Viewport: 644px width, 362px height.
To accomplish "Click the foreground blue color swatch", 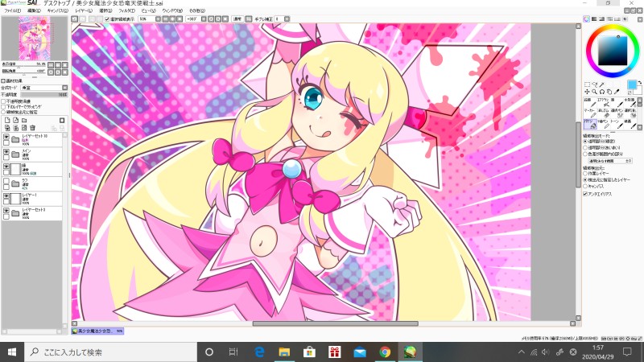I will (x=631, y=84).
